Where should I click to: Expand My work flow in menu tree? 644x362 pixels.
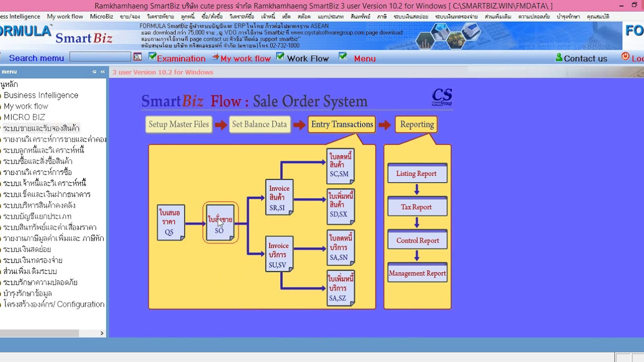click(x=26, y=106)
